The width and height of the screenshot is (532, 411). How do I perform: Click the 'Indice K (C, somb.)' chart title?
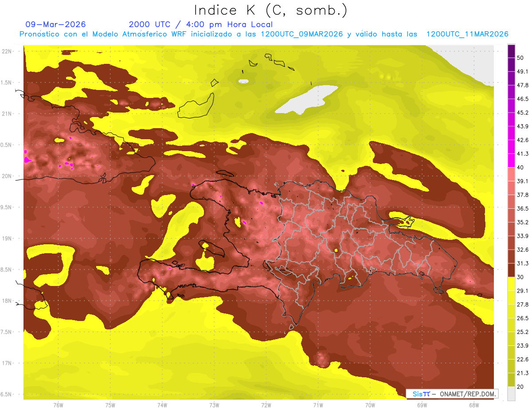(270, 10)
